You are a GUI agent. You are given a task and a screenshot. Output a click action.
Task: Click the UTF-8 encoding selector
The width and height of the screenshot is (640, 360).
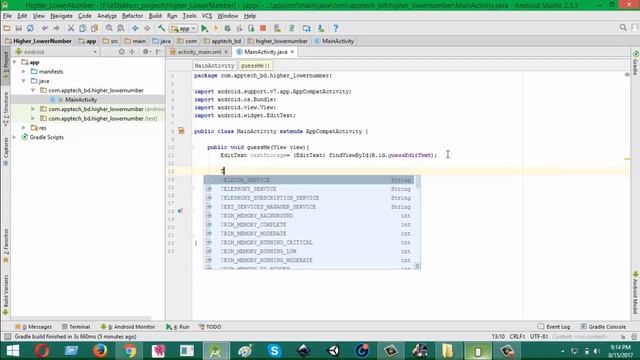click(539, 336)
